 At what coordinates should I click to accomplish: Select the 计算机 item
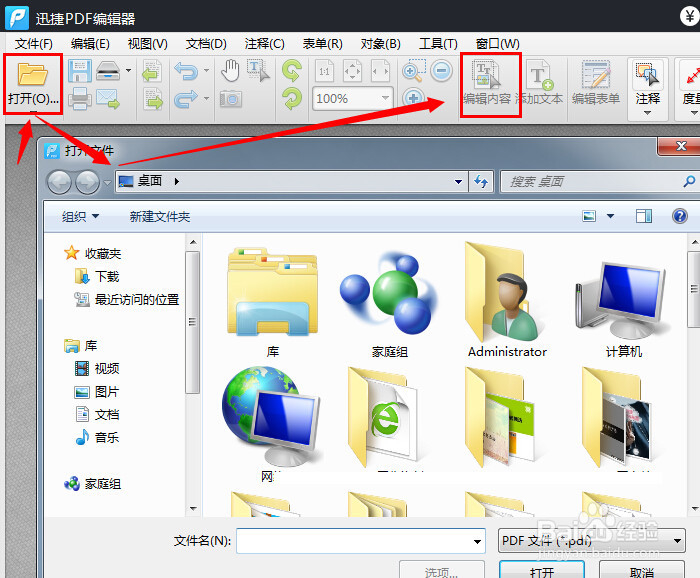point(624,308)
